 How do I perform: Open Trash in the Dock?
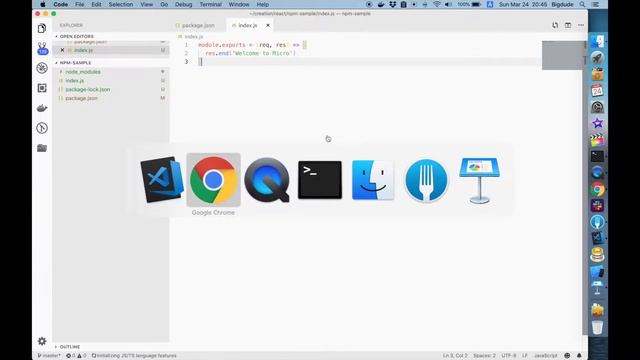pyautogui.click(x=598, y=327)
